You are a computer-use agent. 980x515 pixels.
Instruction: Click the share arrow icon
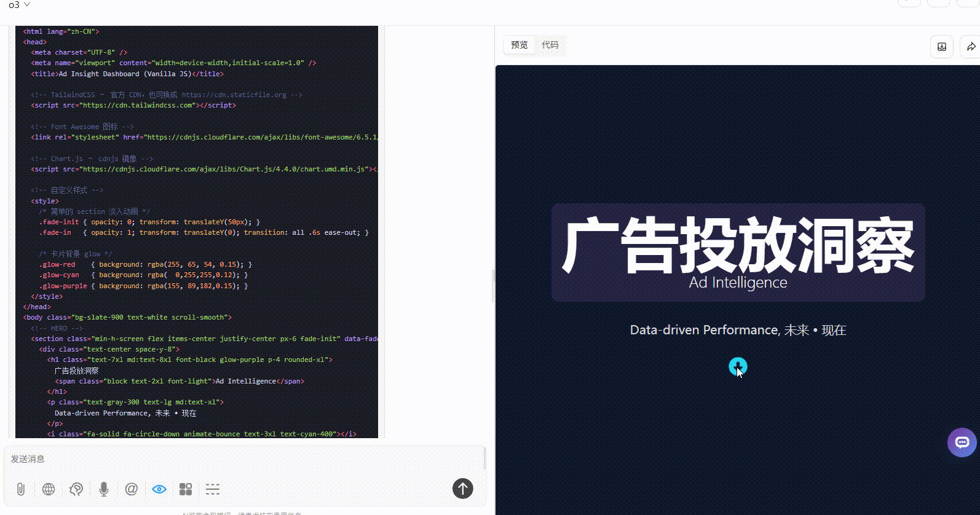click(x=971, y=47)
